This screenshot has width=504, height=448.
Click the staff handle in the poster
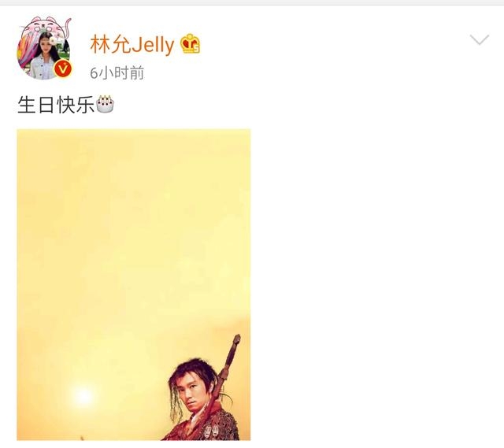tap(230, 357)
